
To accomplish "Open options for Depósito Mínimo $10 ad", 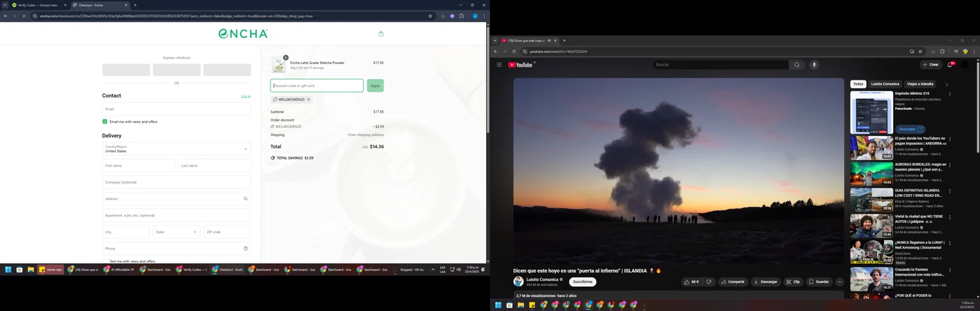I will [950, 94].
